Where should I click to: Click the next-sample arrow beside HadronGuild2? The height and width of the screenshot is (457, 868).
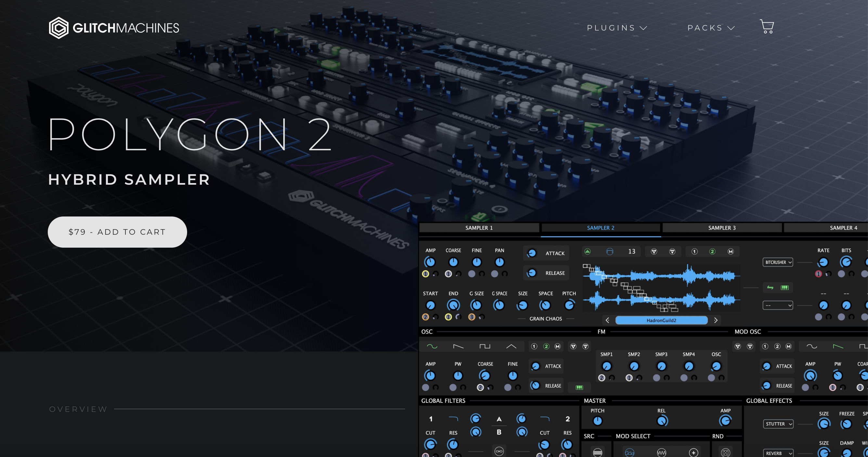[x=716, y=321]
